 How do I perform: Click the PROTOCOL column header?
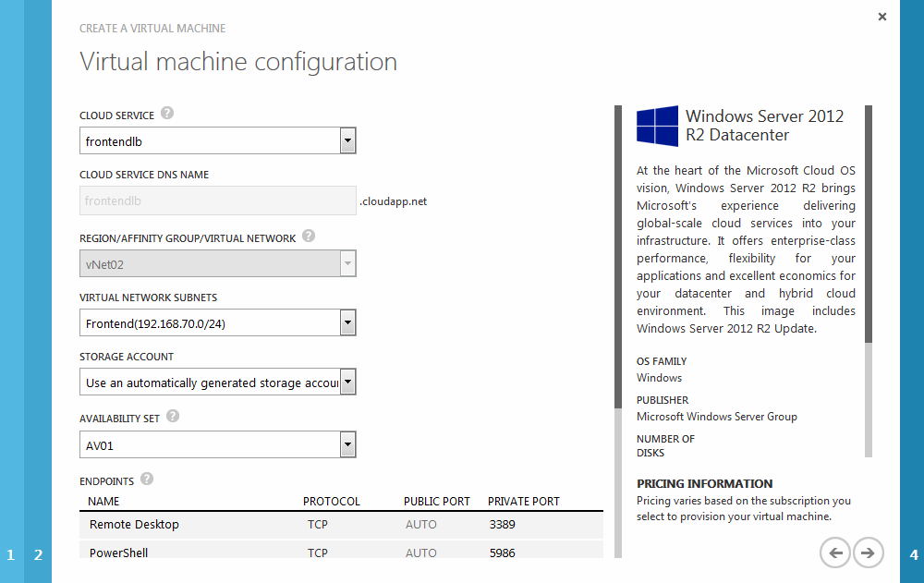click(331, 502)
